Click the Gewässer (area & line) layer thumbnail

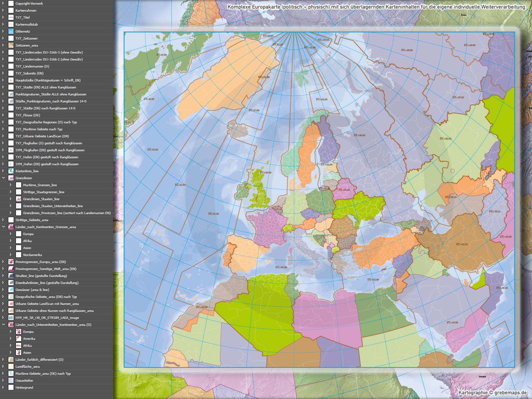[x=11, y=290]
